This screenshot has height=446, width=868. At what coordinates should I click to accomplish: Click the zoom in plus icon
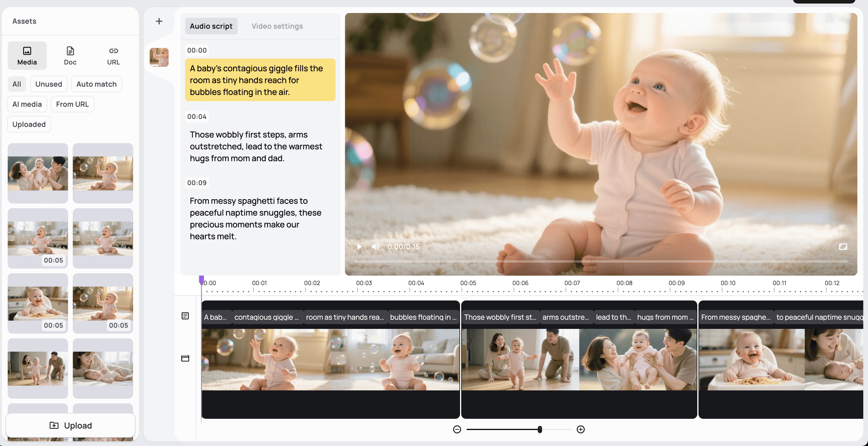[580, 429]
